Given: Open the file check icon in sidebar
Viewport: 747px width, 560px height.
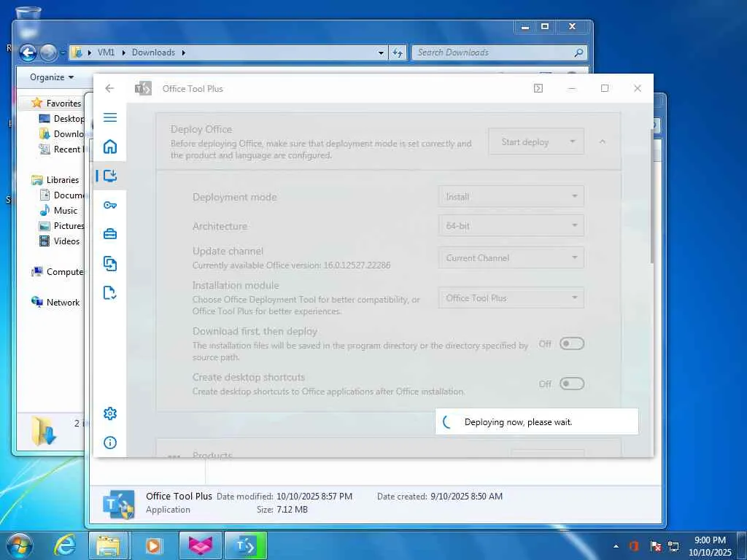Looking at the screenshot, I should (110, 292).
